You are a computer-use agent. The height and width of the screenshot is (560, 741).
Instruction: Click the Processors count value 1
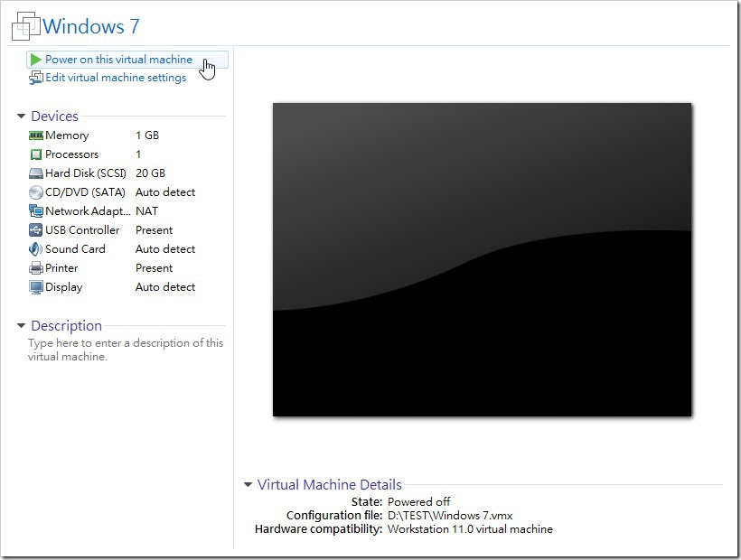(x=138, y=154)
